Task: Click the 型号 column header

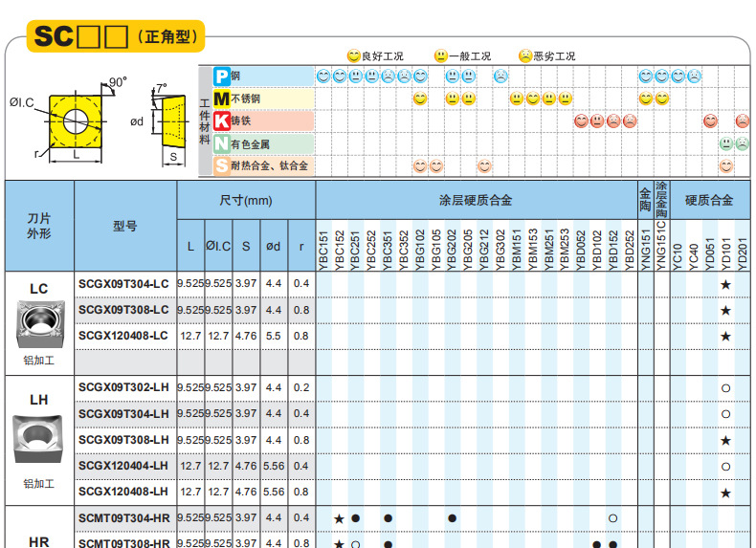Action: click(x=124, y=226)
